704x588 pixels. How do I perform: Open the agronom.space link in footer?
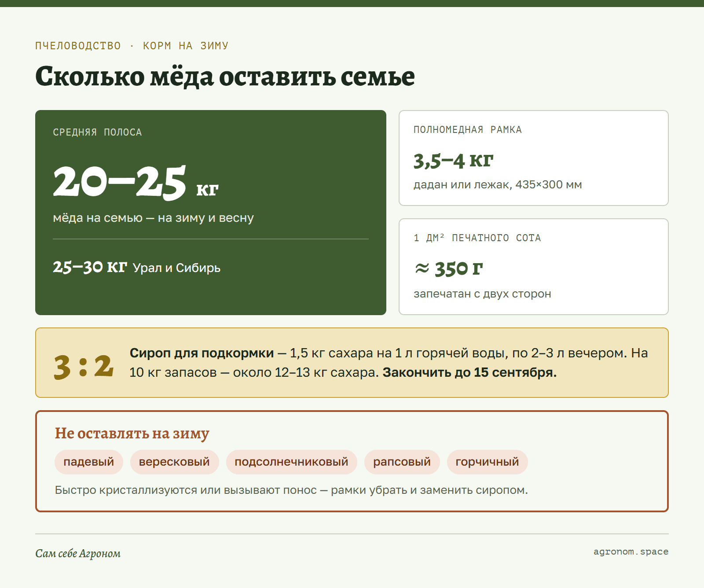(631, 551)
